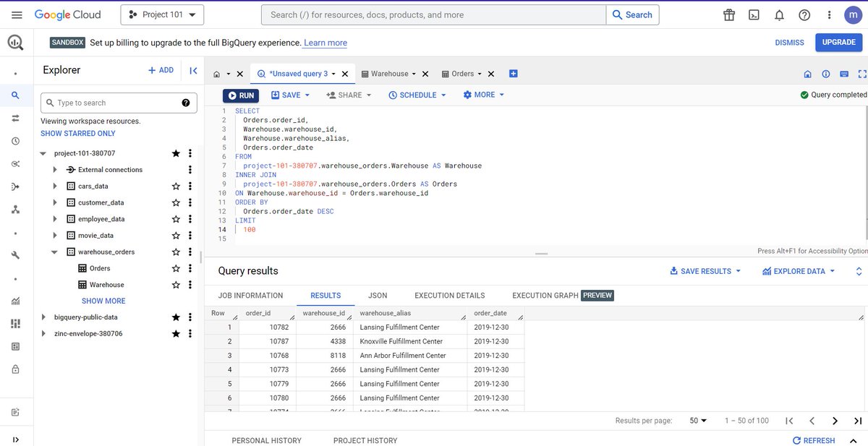This screenshot has width=868, height=446.
Task: Click the search help question mark icon
Action: pos(185,103)
